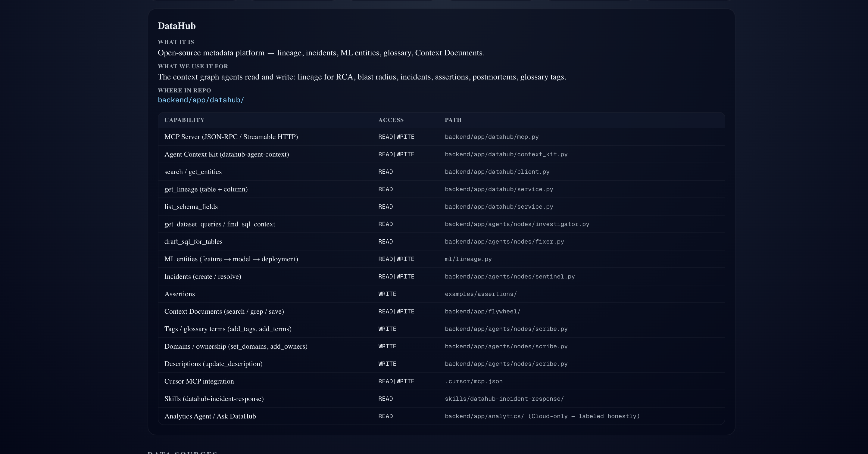This screenshot has height=454, width=868.
Task: Click the WHAT WE USE IT FOR label
Action: pyautogui.click(x=193, y=66)
